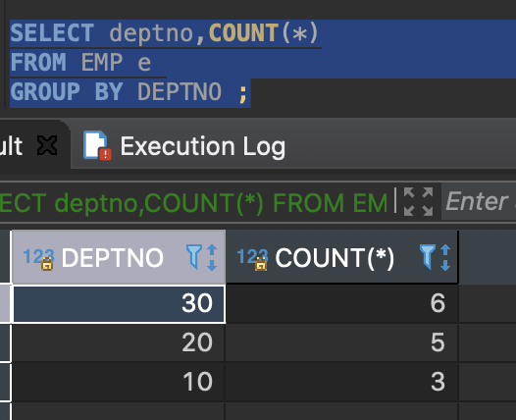Select cell with DEPTNO value 30
This screenshot has width=516, height=420.
[x=119, y=304]
